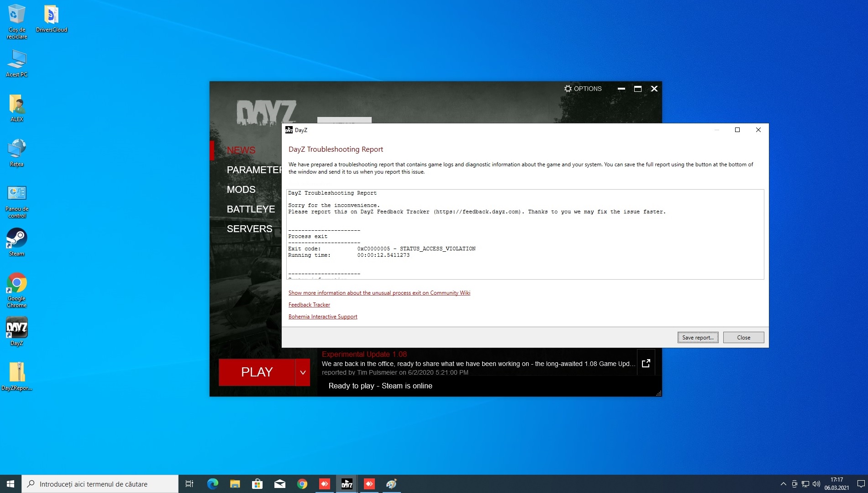868x493 pixels.
Task: Open Google Chrome from the taskbar
Action: (302, 484)
